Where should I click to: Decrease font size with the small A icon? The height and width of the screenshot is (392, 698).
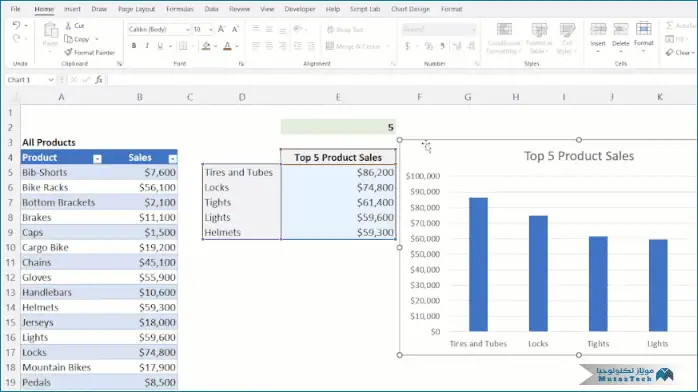[235, 29]
